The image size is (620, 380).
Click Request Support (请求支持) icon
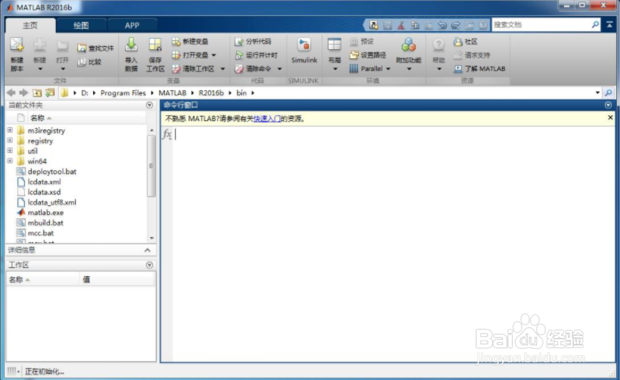pos(458,55)
